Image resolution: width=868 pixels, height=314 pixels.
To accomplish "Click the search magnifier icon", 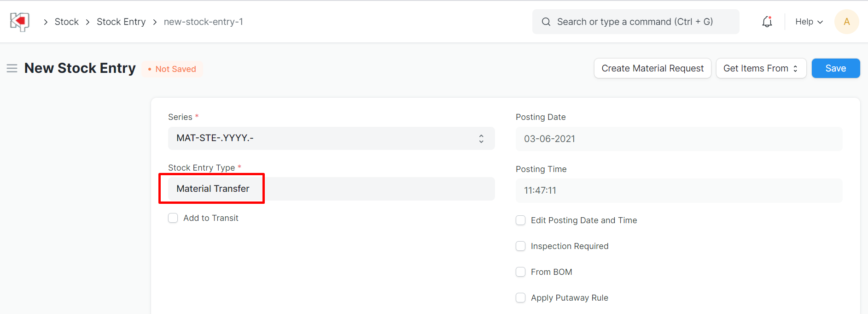I will [546, 22].
